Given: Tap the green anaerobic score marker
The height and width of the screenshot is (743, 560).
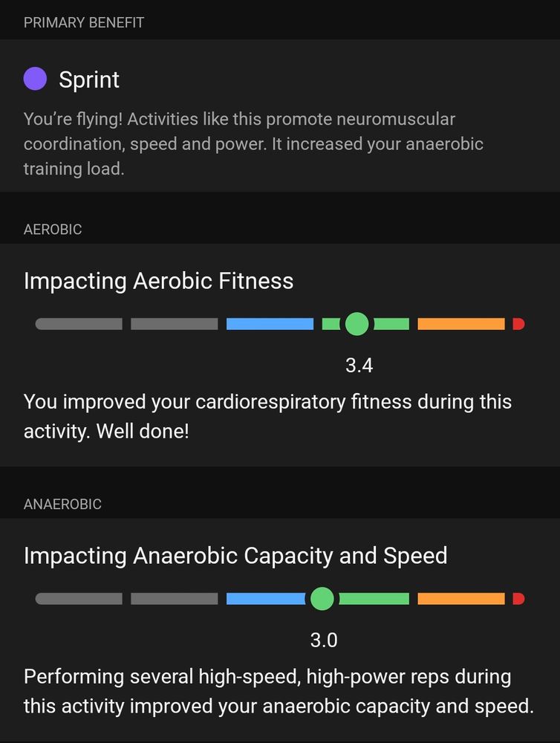Looking at the screenshot, I should point(322,598).
